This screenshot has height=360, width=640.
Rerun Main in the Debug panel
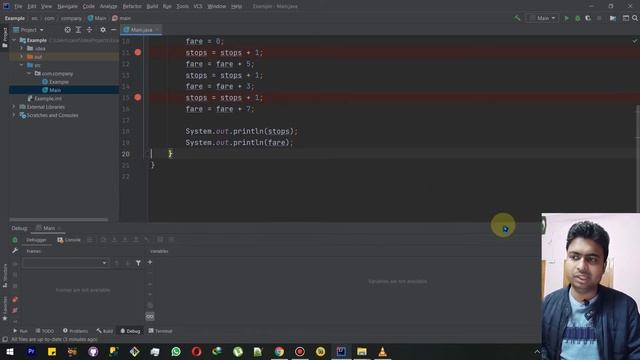coord(15,240)
